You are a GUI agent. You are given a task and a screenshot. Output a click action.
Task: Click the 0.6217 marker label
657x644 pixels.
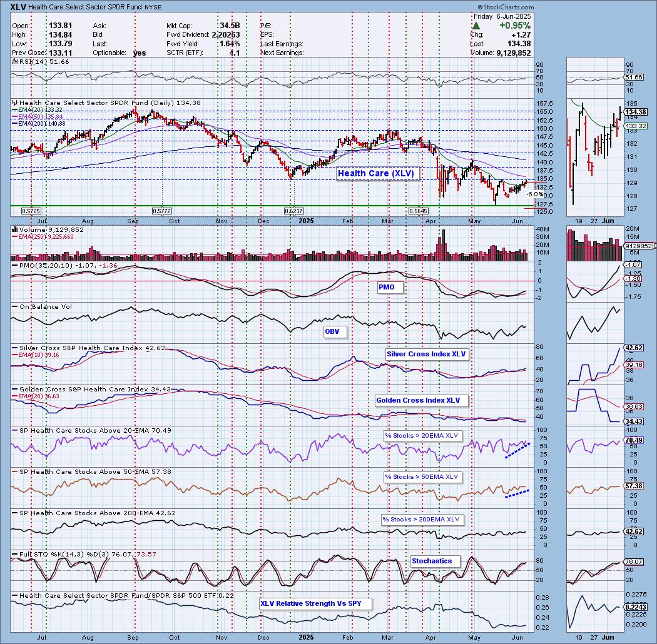click(293, 211)
